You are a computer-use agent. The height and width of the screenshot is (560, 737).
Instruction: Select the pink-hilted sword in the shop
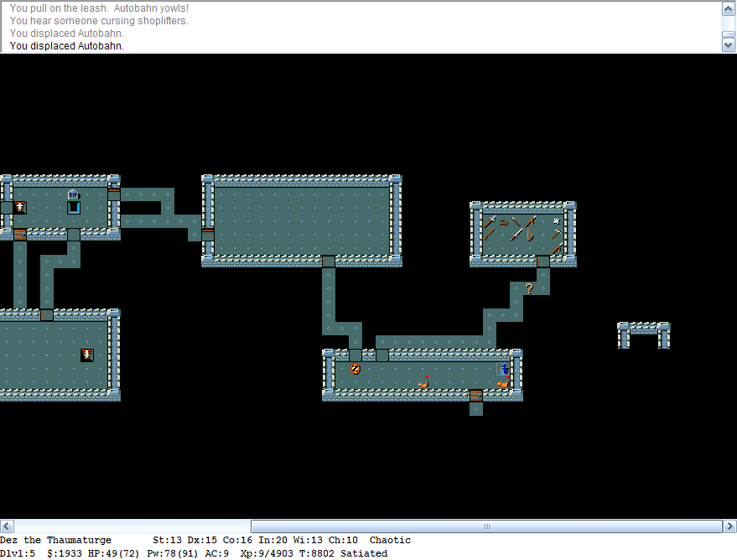pyautogui.click(x=516, y=235)
